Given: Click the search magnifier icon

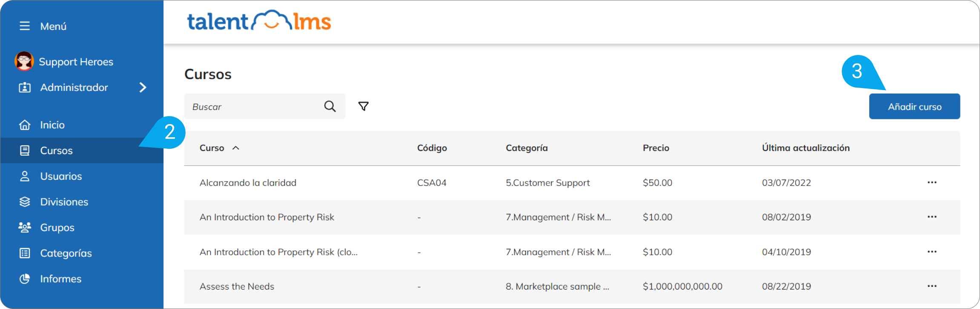Looking at the screenshot, I should pos(330,106).
